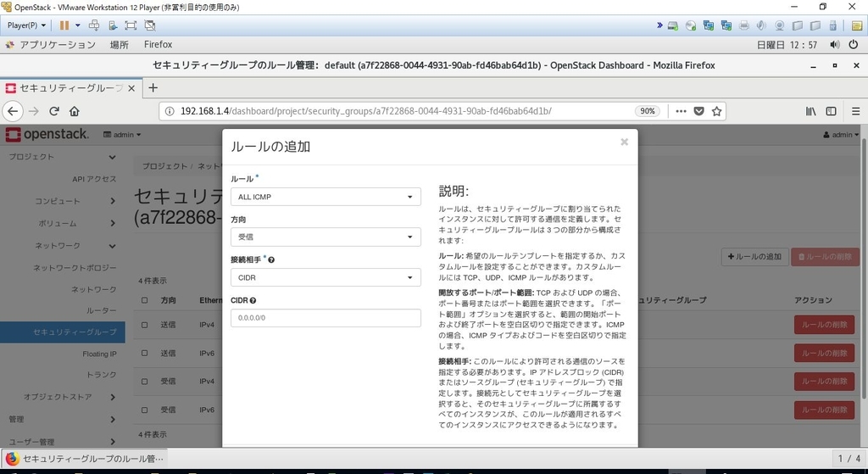Viewport: 868px width, 474px height.
Task: Open the 接続相手 dropdown showing CIDR
Action: (325, 277)
